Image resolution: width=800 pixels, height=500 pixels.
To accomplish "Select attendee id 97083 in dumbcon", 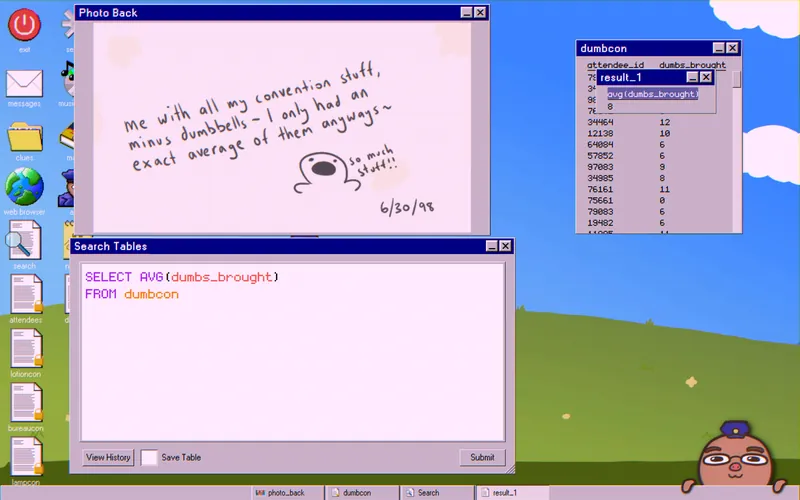I will (600, 167).
